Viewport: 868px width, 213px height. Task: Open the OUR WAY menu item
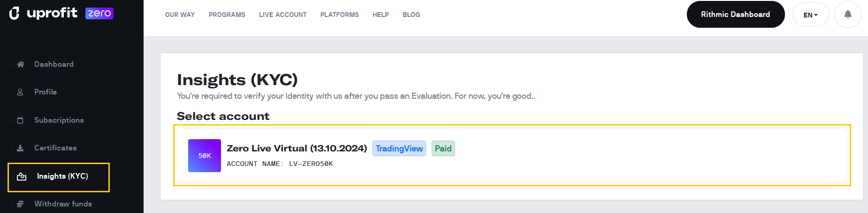(180, 15)
